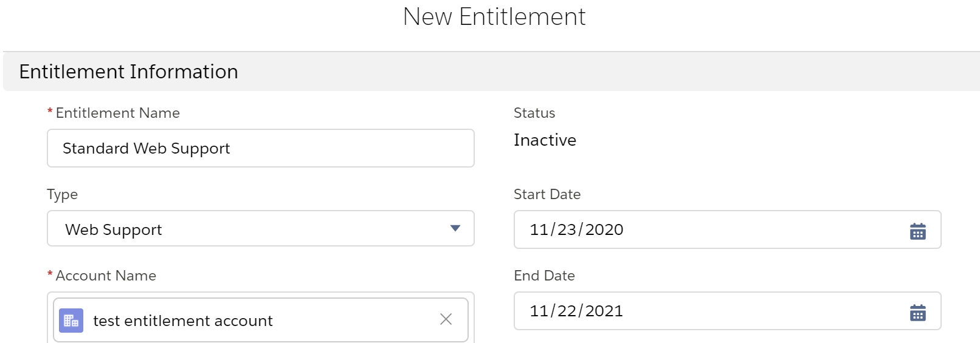Click the Inactive status value
This screenshot has width=980, height=343.
click(545, 140)
